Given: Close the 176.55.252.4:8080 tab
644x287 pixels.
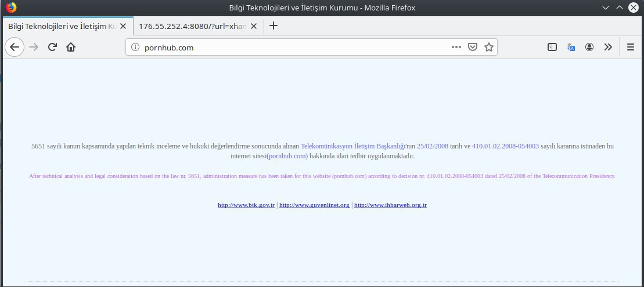Looking at the screenshot, I should click(x=253, y=26).
